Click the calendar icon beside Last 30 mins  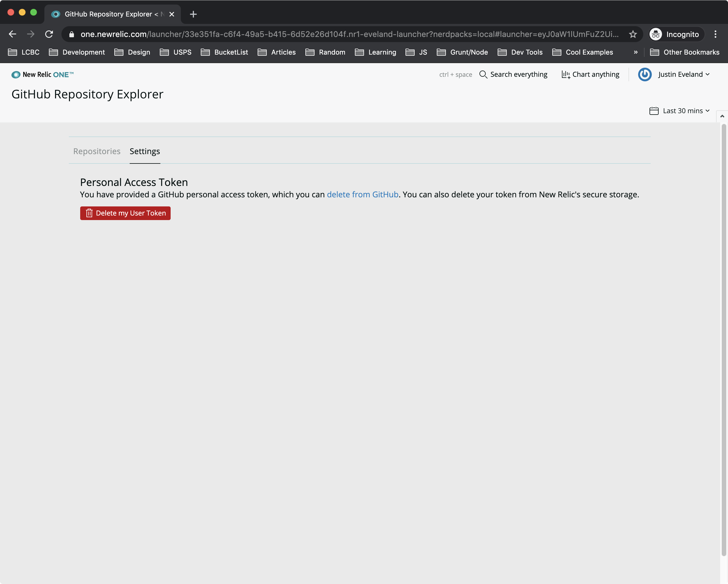[654, 111]
